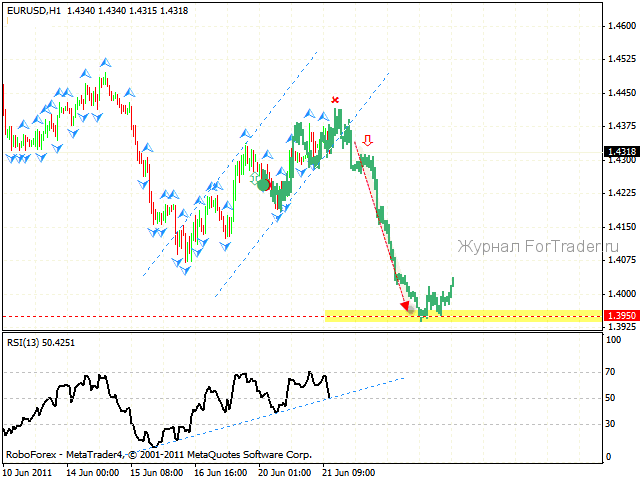Click the RSI(13) 50.4251 indicator label

click(41, 342)
